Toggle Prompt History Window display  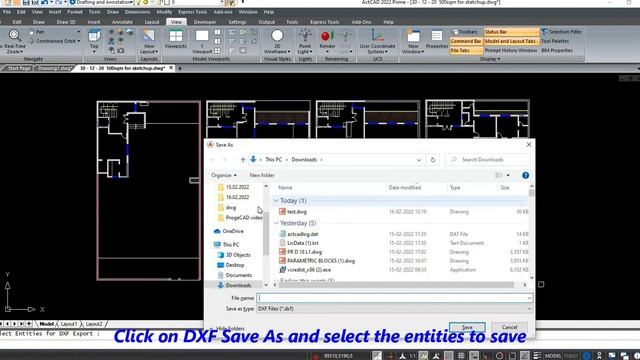511,50
